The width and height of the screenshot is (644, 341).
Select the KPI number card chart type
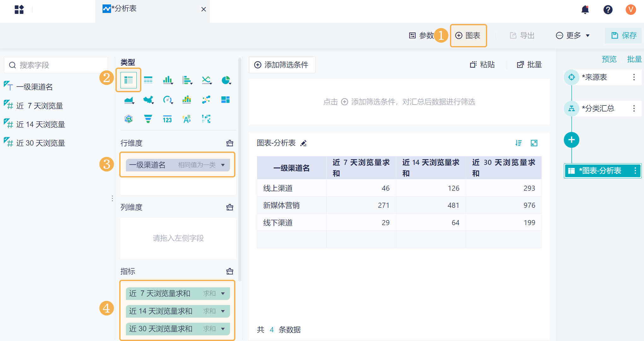coord(167,119)
